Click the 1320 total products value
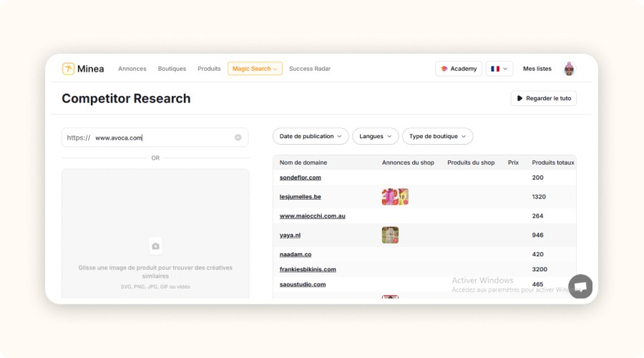The image size is (644, 358). pyautogui.click(x=539, y=197)
